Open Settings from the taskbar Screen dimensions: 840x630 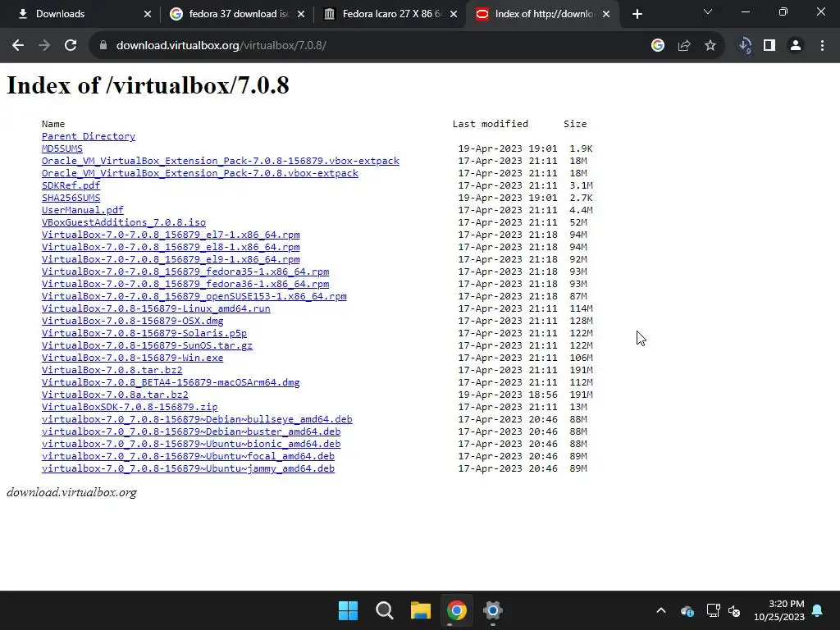(x=492, y=610)
